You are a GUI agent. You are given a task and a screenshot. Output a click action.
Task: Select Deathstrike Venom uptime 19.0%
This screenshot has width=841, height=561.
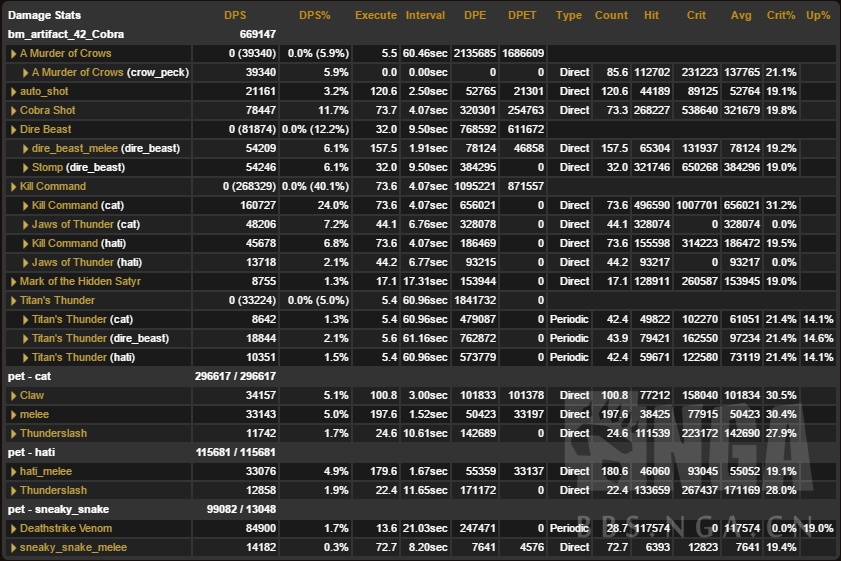click(818, 528)
